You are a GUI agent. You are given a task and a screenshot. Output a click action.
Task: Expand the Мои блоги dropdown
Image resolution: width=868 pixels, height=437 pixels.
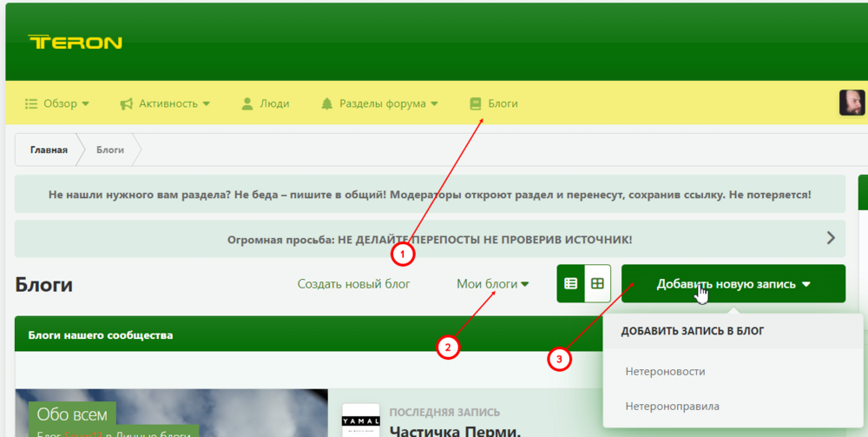coord(493,284)
